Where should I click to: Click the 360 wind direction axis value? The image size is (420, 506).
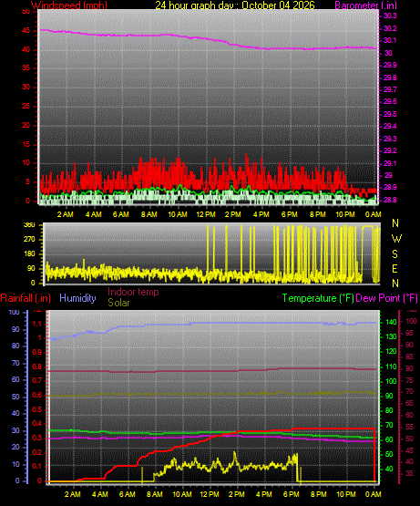tap(30, 225)
